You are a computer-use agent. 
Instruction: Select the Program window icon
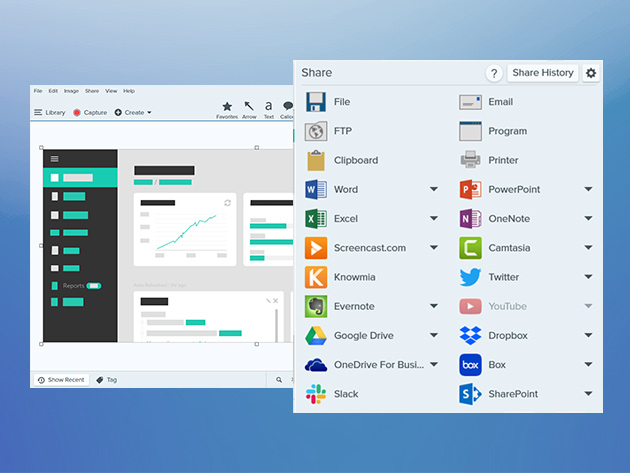[x=470, y=131]
